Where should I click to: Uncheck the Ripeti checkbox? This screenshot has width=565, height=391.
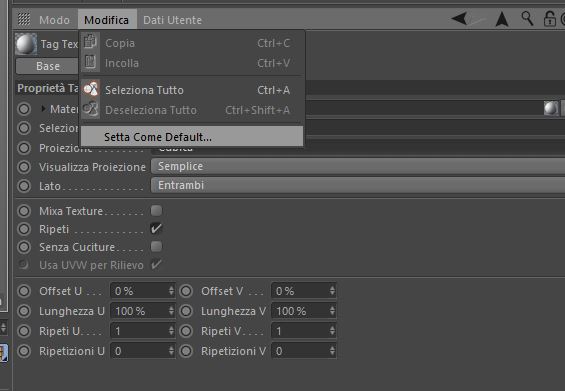pos(156,228)
